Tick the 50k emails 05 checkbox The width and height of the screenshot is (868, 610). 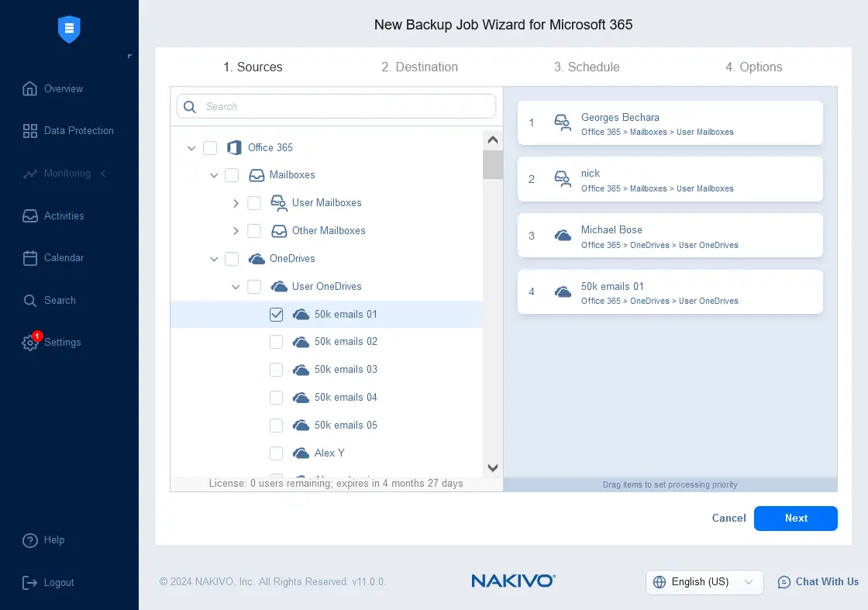[x=276, y=426]
